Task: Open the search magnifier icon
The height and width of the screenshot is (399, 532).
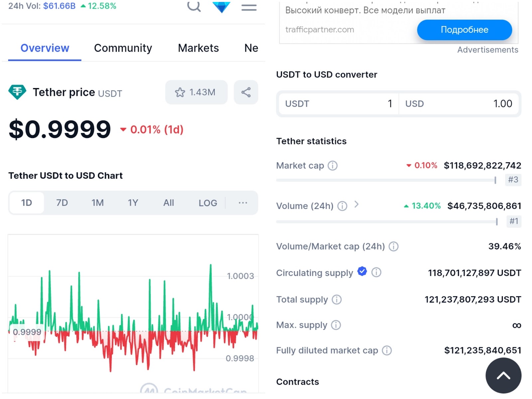Action: (x=194, y=6)
